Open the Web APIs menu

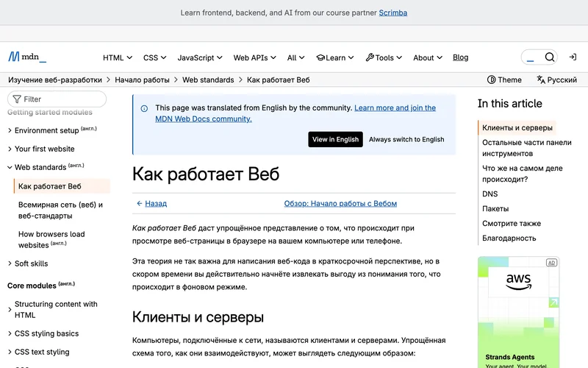pyautogui.click(x=254, y=57)
